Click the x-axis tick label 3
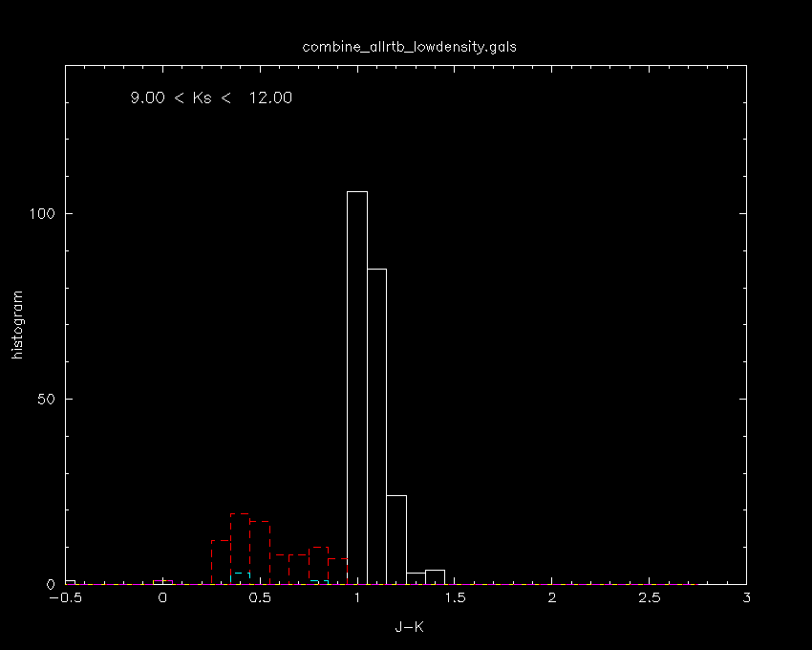This screenshot has height=650, width=812. coord(746,598)
